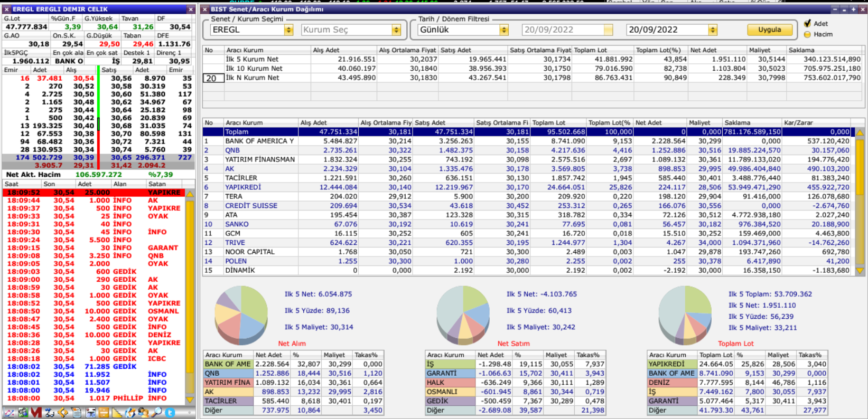The width and height of the screenshot is (868, 419).
Task: Select the DİNAMİK row
Action: tap(527, 270)
